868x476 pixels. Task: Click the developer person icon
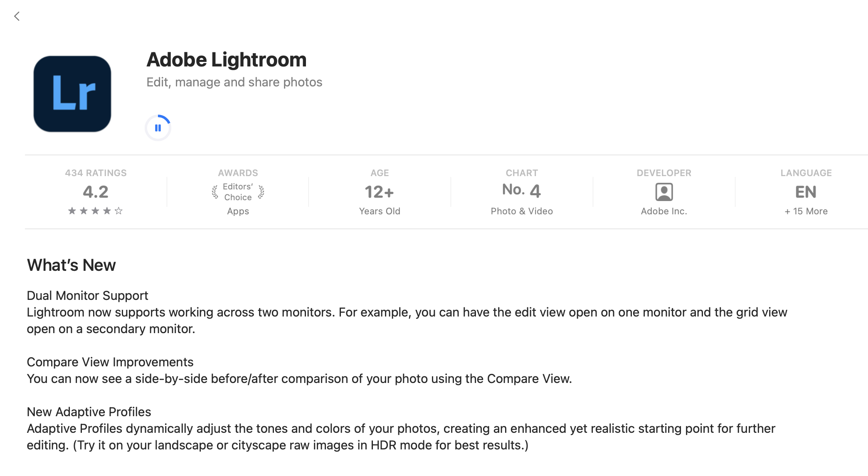[x=664, y=192]
